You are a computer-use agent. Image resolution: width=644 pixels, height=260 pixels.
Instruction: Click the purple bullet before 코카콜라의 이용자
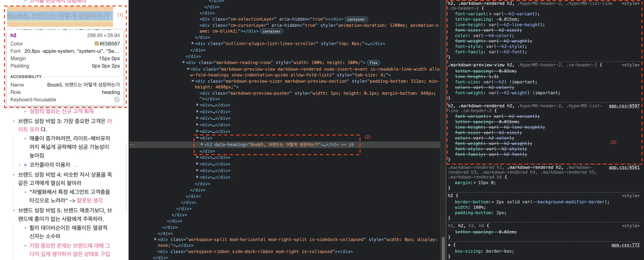point(25,165)
